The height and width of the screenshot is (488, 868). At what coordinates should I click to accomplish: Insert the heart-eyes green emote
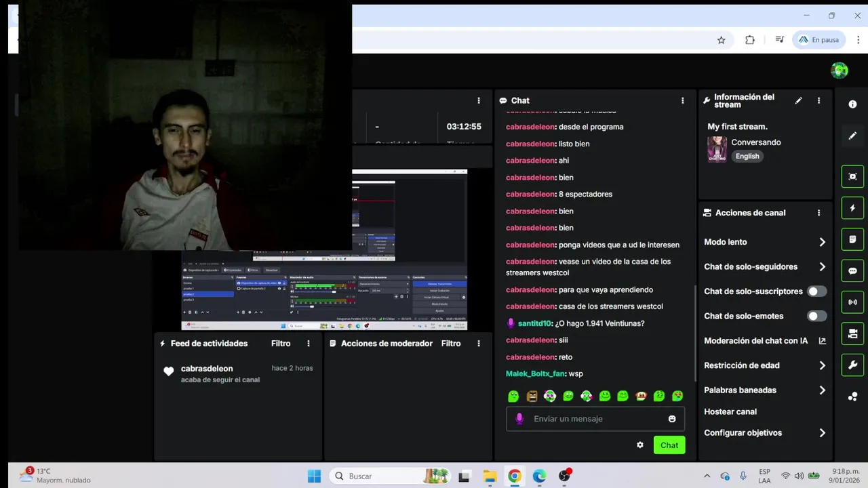(x=677, y=396)
